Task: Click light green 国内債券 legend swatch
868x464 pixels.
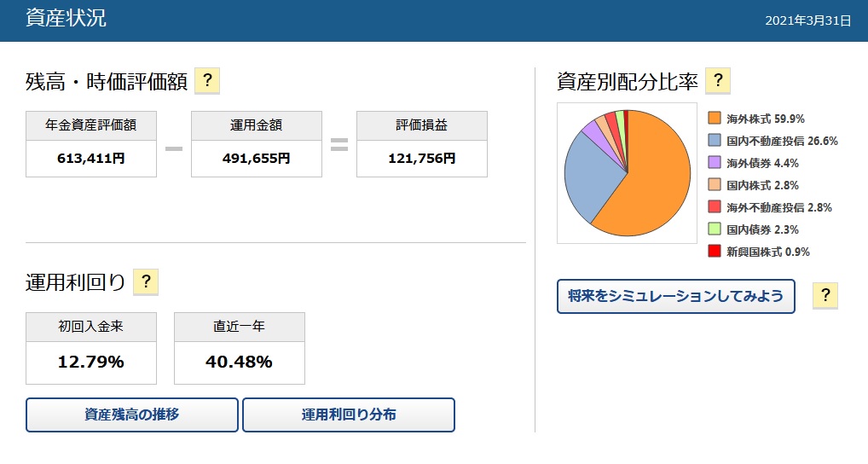Action: coord(715,229)
